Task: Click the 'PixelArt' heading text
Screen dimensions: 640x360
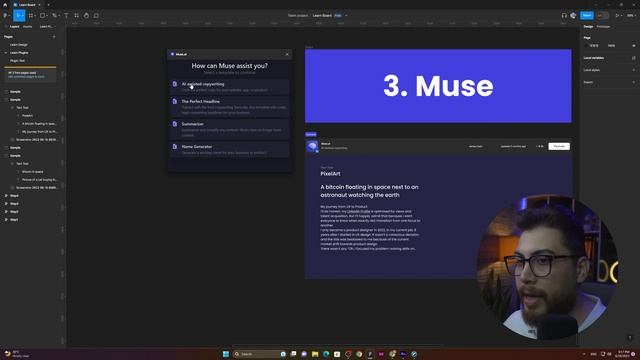Action: click(330, 173)
